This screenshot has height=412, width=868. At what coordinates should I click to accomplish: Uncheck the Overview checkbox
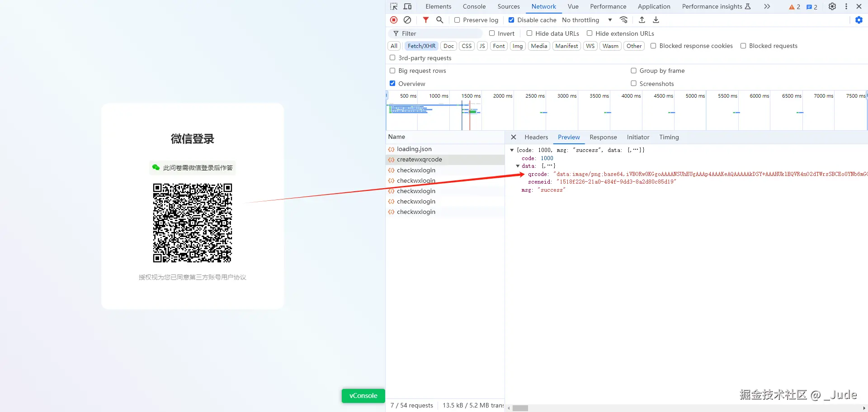click(392, 84)
